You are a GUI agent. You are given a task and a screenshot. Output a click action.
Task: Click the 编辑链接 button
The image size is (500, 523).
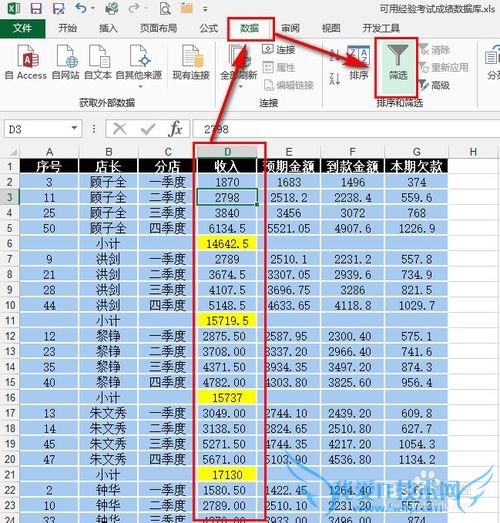[288, 86]
